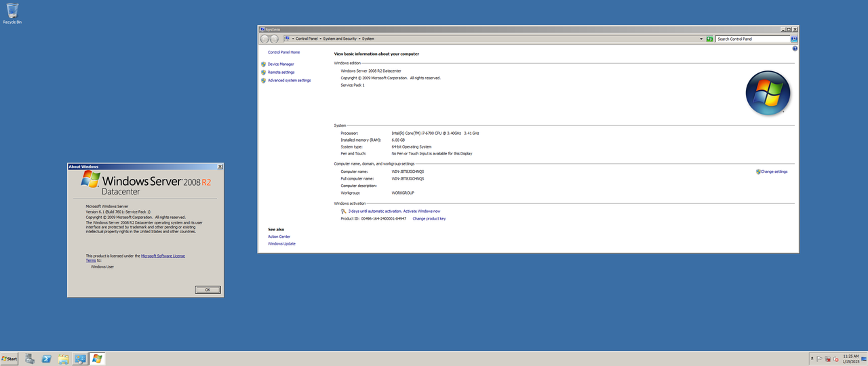Click 'Windows User' in About Windows dialog

point(102,266)
